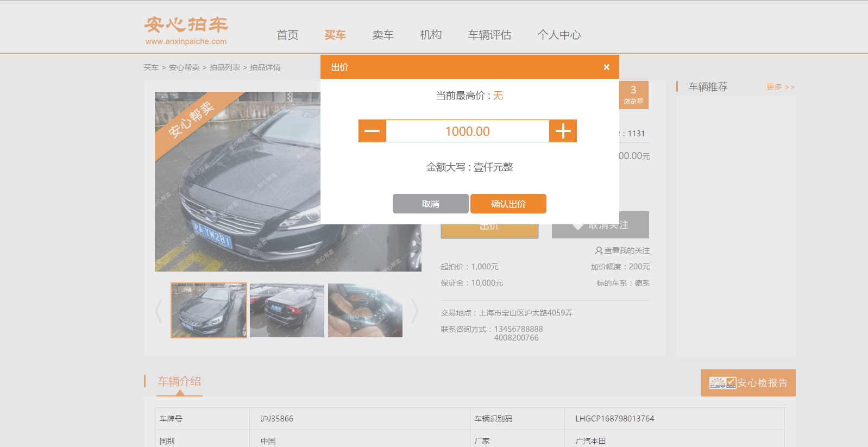
Task: Click the 安心拍车 site logo
Action: 186,30
